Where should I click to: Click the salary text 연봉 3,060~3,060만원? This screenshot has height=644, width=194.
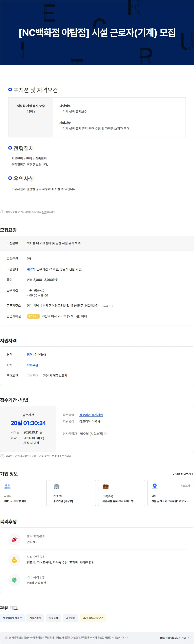[43, 280]
